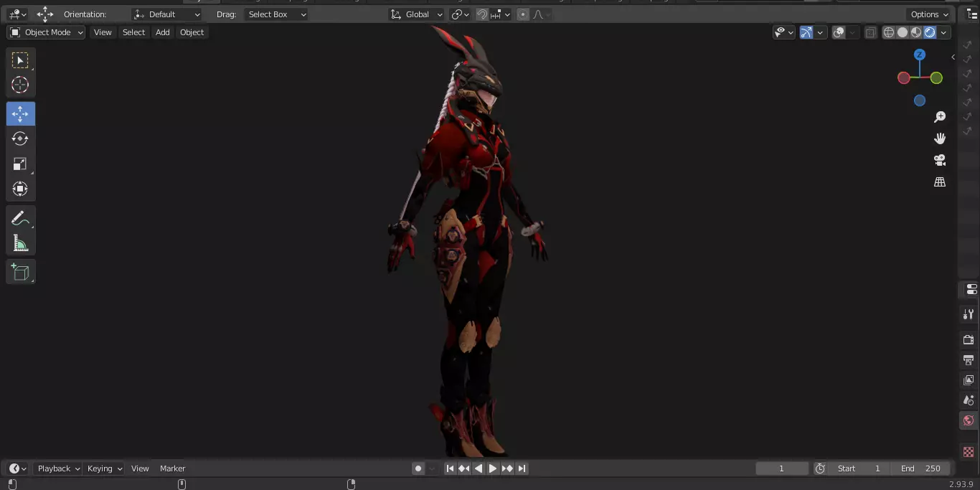Open the Output properties tab
Viewport: 980px width, 490px height.
pyautogui.click(x=969, y=359)
